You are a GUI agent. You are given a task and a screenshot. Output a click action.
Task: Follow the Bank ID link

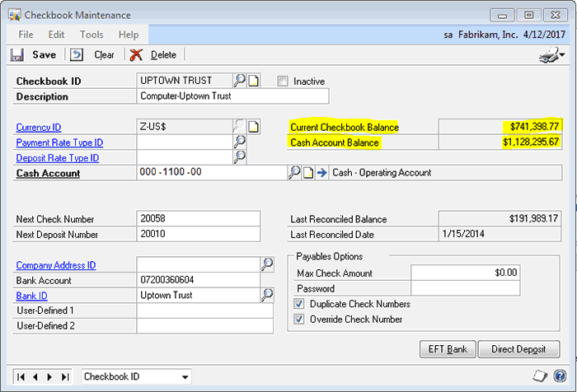pos(31,296)
